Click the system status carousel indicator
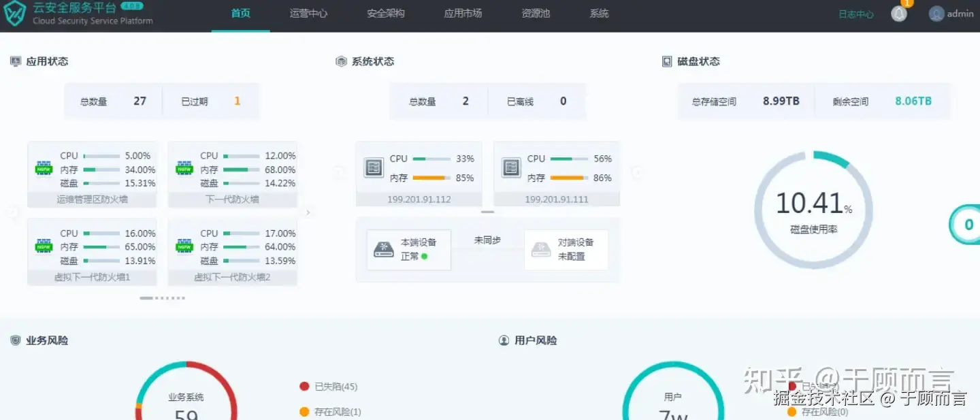Viewport: 980px width, 420px height. pos(487,212)
